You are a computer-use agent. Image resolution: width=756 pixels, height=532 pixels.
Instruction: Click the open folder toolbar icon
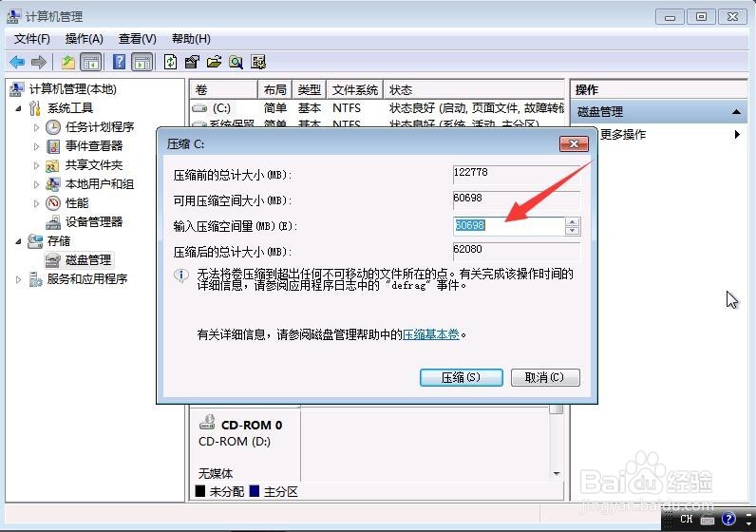click(x=214, y=62)
